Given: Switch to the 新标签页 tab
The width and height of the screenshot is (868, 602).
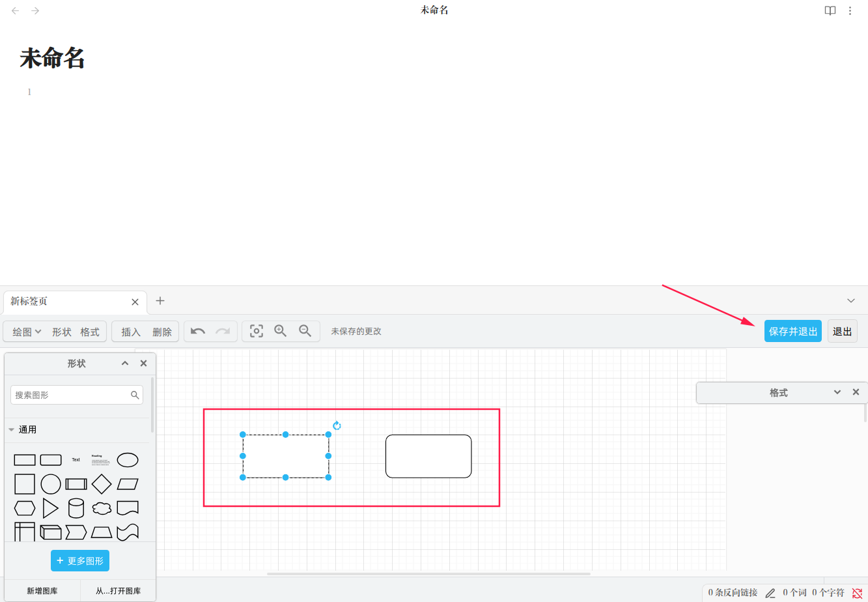Looking at the screenshot, I should [65, 302].
